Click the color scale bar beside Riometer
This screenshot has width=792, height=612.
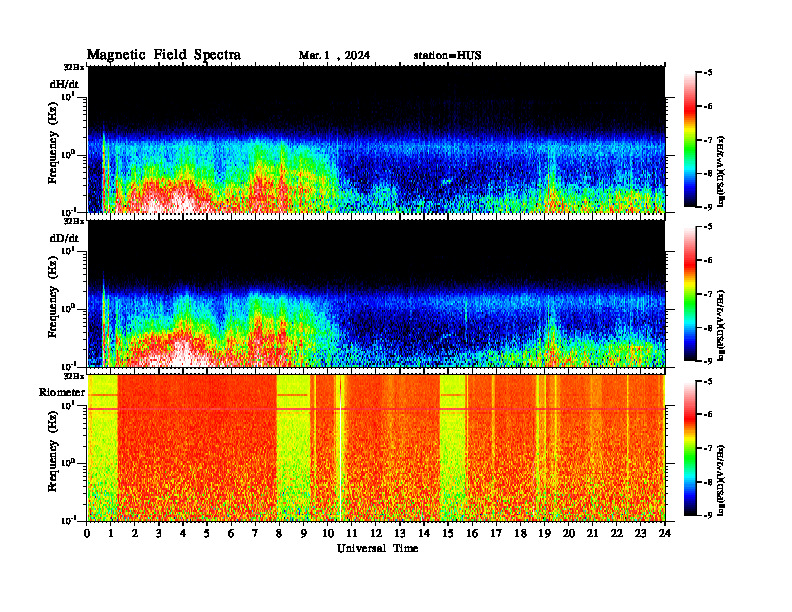tap(690, 448)
